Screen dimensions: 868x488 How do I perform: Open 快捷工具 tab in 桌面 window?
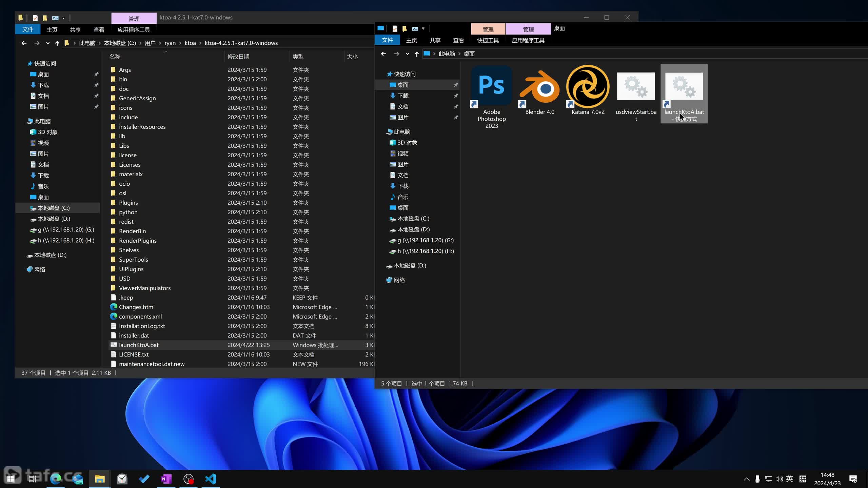[x=488, y=40]
